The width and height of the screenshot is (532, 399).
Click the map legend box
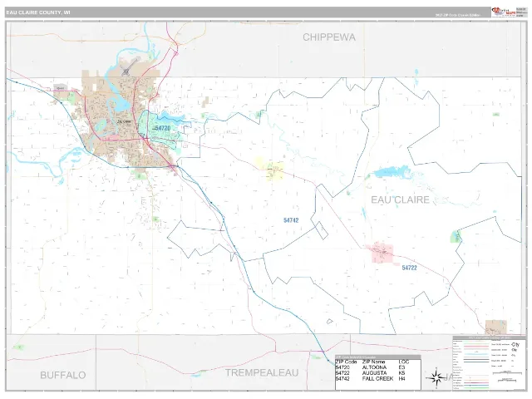tap(489, 363)
